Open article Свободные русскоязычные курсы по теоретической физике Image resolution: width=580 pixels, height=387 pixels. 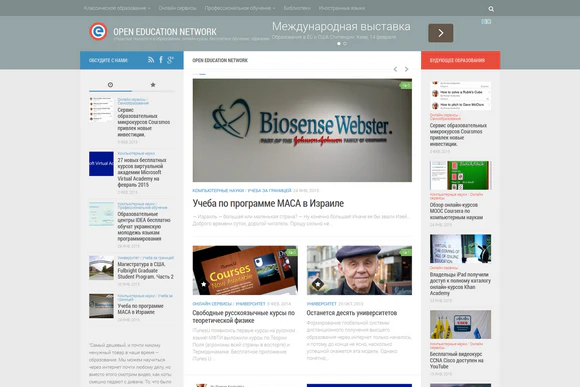pos(243,317)
